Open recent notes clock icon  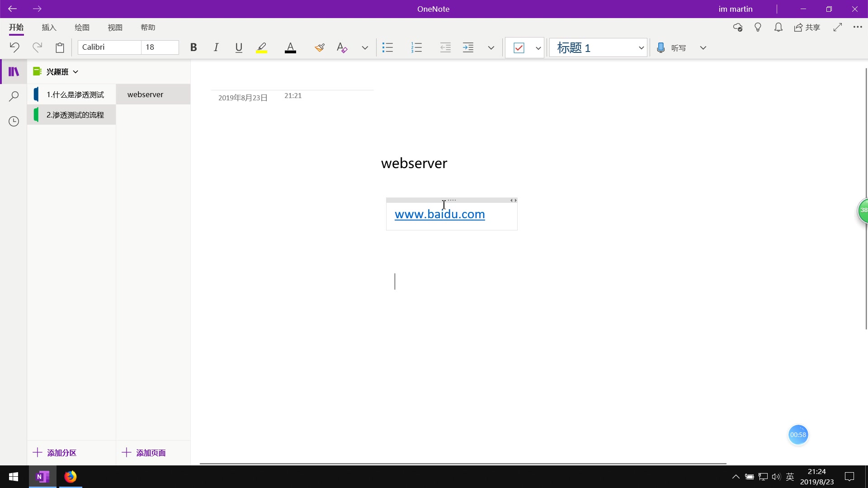point(14,121)
